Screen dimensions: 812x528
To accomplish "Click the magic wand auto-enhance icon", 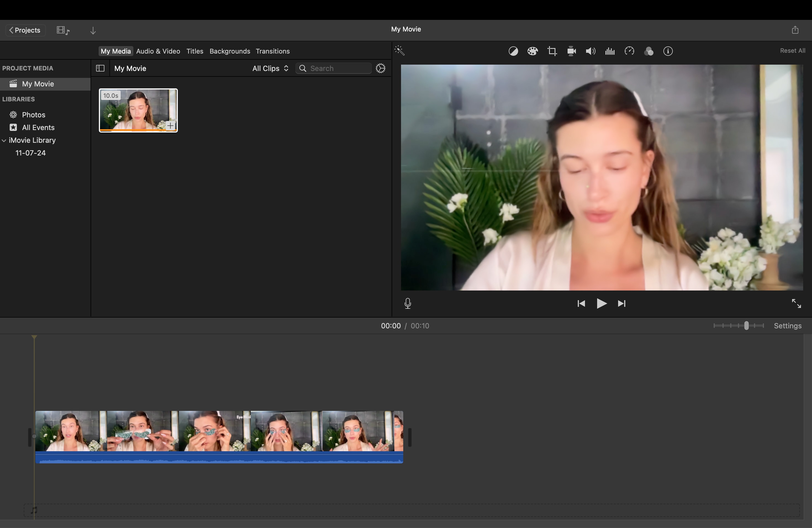I will [400, 51].
